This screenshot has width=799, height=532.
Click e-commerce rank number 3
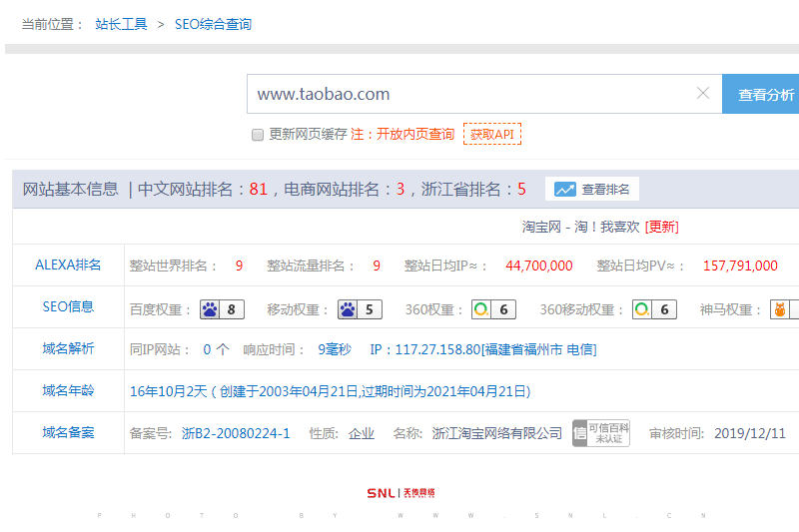400,190
